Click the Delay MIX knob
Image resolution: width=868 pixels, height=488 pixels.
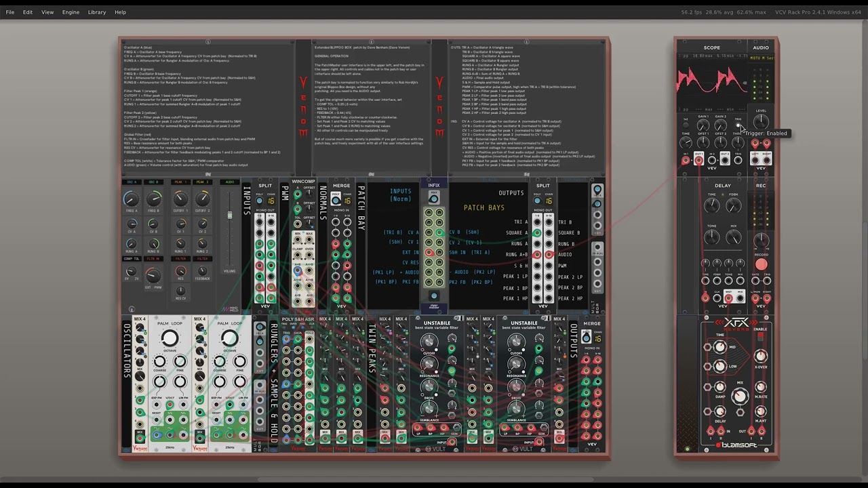pos(734,237)
